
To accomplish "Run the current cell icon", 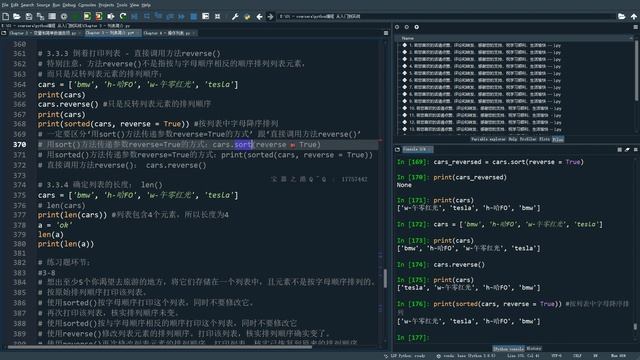I will click(x=87, y=16).
